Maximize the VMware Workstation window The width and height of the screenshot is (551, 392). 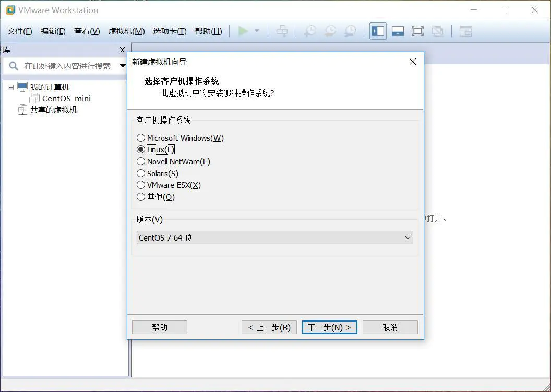[x=504, y=10]
